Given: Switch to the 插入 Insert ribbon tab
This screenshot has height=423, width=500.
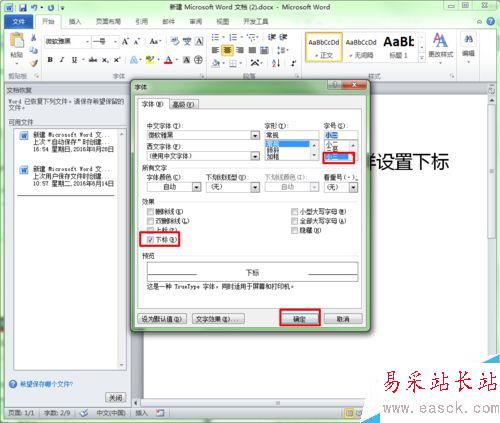Looking at the screenshot, I should click(x=75, y=22).
